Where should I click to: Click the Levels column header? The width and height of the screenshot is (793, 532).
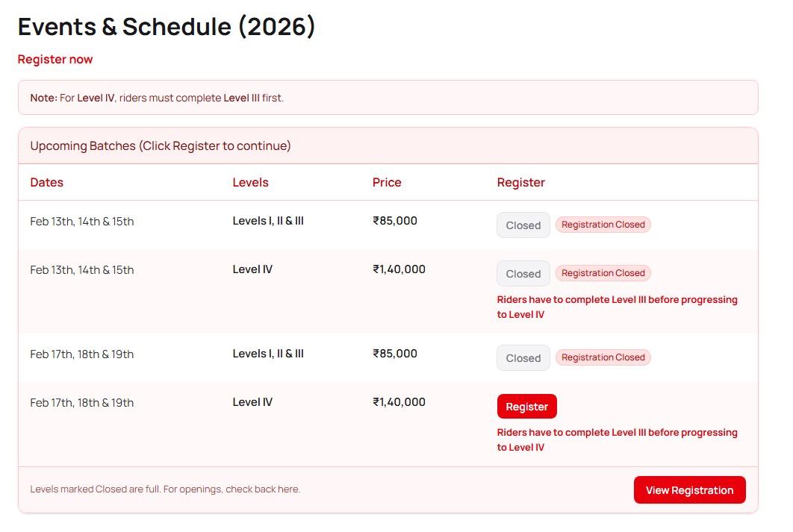click(x=250, y=183)
